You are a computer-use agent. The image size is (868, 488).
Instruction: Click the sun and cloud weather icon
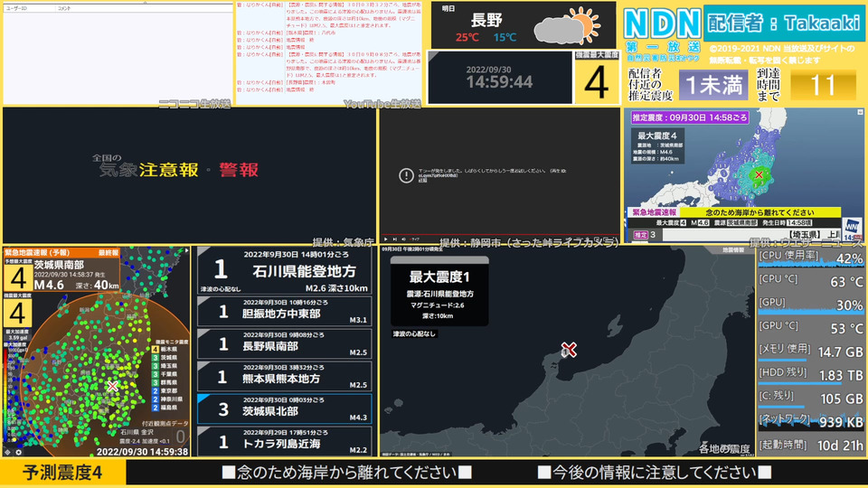(568, 25)
